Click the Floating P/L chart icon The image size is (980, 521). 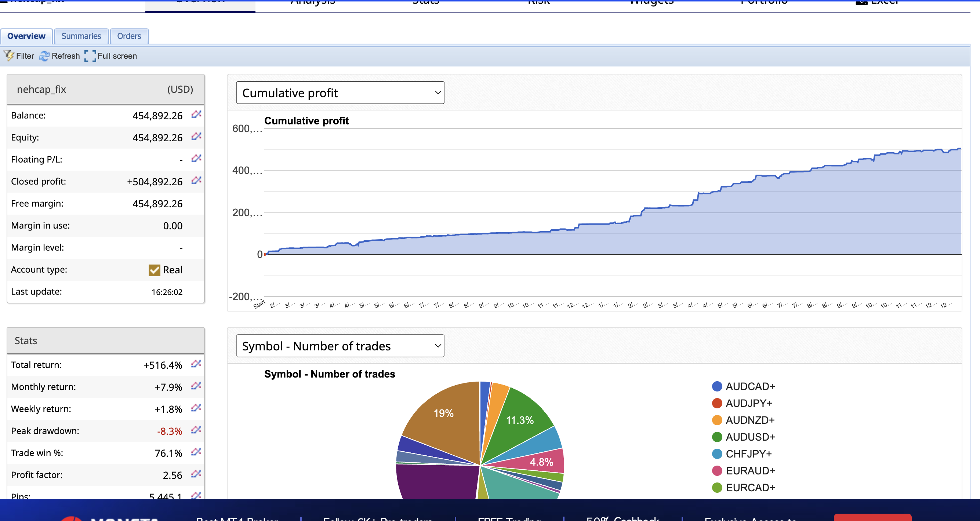(196, 158)
